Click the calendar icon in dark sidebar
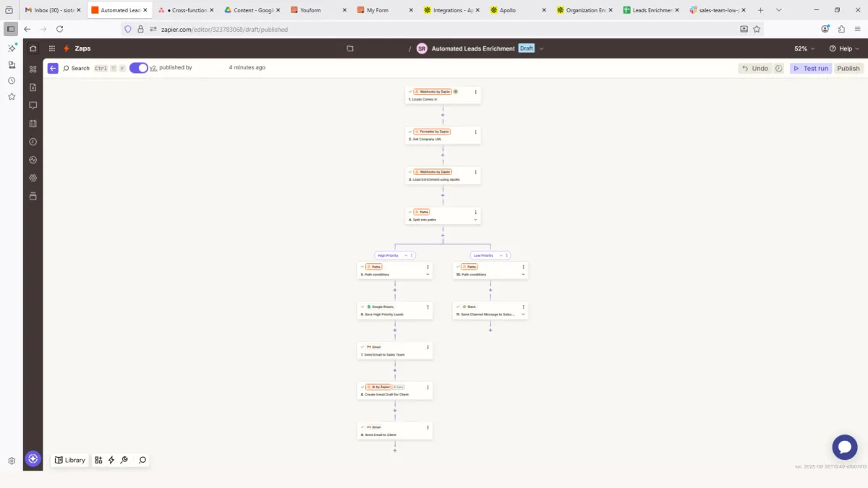Image resolution: width=868 pixels, height=488 pixels. pos(33,124)
